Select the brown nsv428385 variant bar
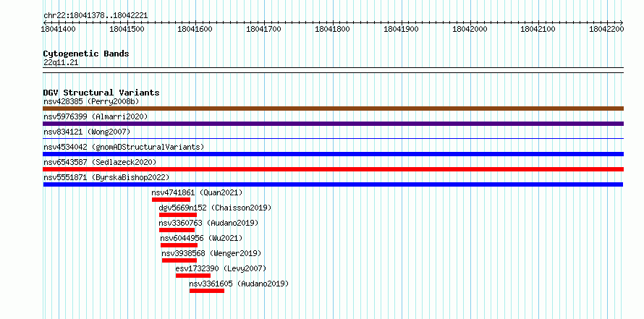The image size is (644, 319). tap(333, 109)
